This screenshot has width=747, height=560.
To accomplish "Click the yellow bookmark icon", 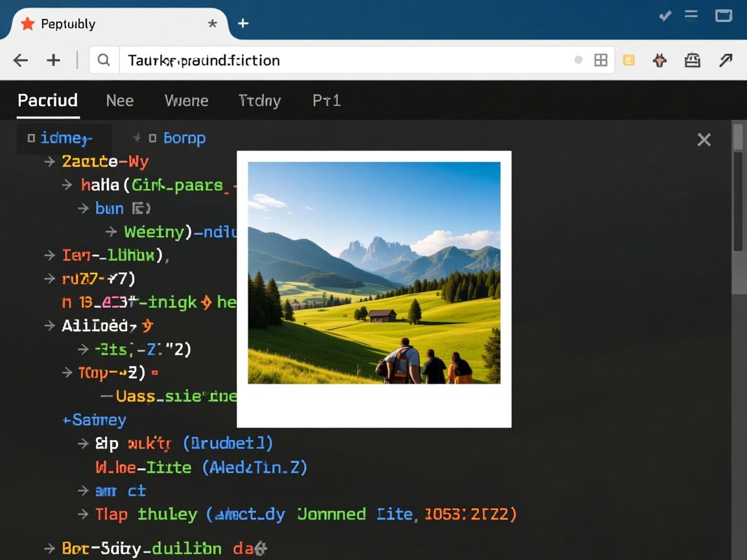I will coord(628,60).
